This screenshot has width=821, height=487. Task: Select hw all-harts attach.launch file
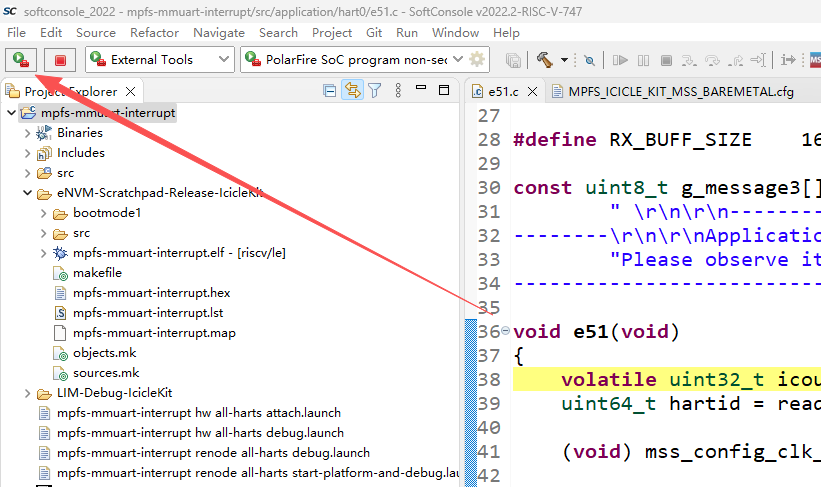pyautogui.click(x=199, y=413)
